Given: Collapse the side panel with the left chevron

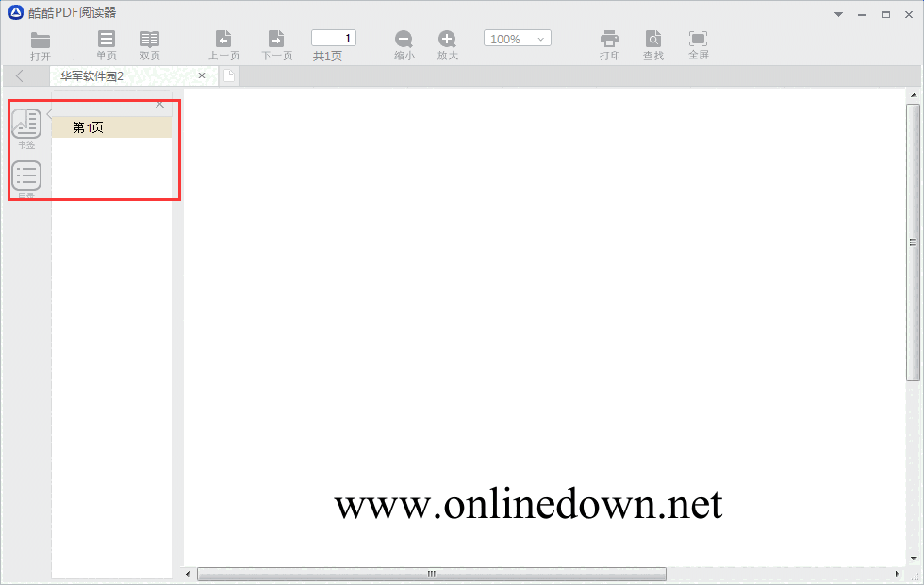Looking at the screenshot, I should pyautogui.click(x=49, y=114).
